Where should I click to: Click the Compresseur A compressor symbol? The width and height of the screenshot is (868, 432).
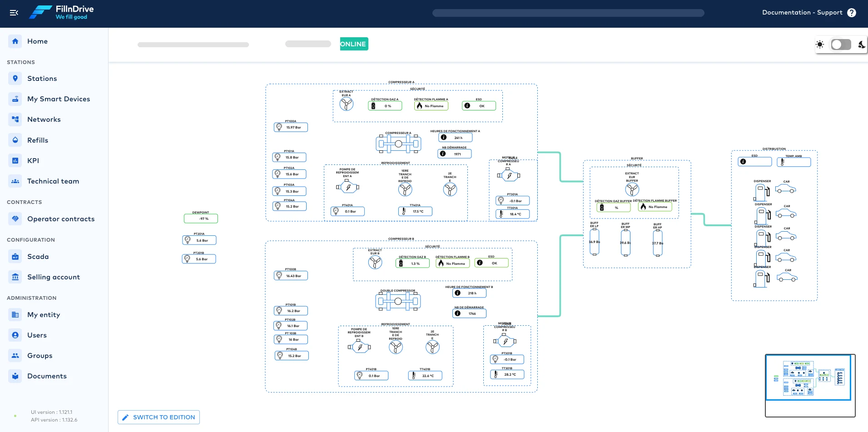coord(398,144)
